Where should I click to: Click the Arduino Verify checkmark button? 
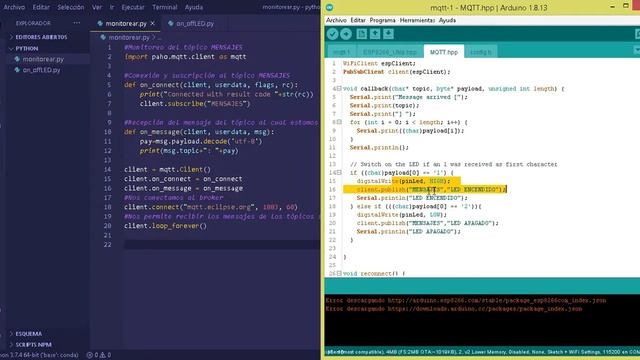[332, 34]
